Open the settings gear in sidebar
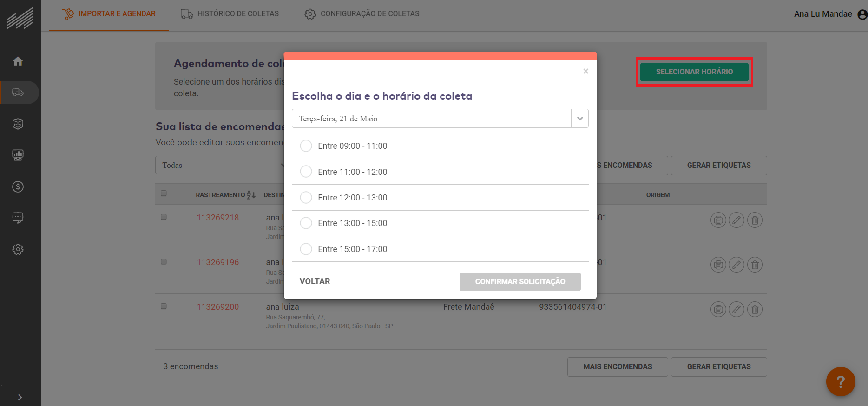This screenshot has width=868, height=406. [x=18, y=249]
